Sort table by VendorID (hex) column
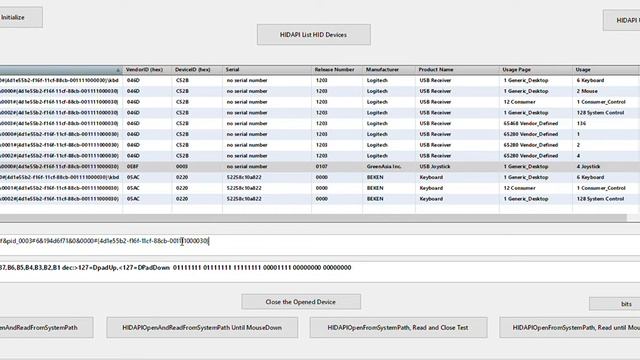This screenshot has width=640, height=360. coord(147,70)
